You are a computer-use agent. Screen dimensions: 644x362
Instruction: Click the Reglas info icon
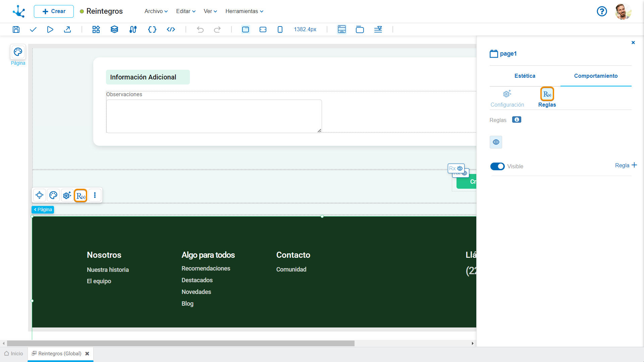click(x=517, y=120)
